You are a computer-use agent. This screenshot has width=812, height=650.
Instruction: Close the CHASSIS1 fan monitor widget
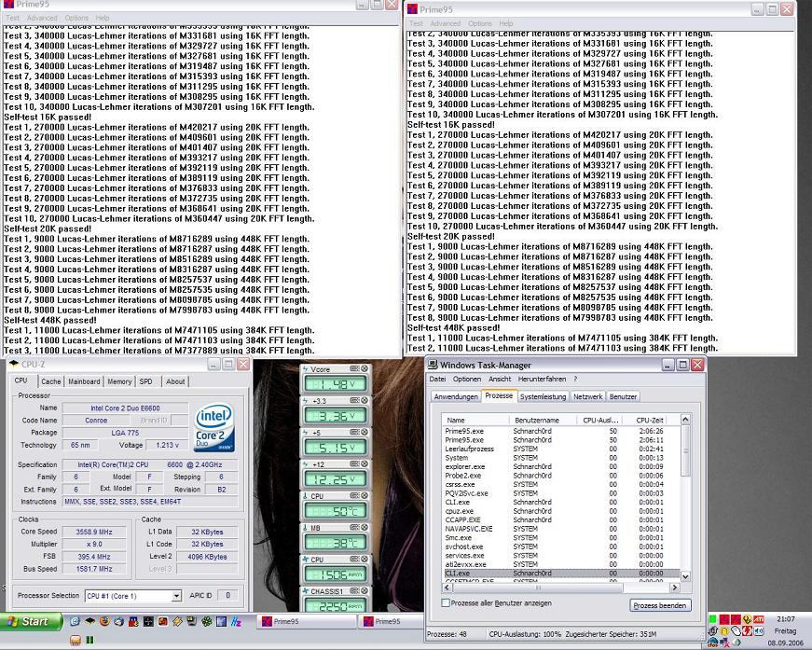click(x=365, y=591)
